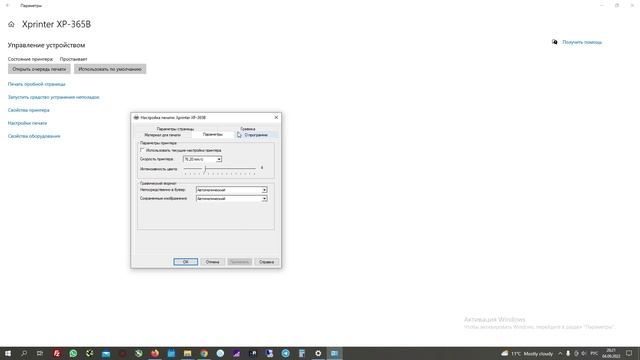Click the use-by-default button
640x360 pixels.
(110, 69)
